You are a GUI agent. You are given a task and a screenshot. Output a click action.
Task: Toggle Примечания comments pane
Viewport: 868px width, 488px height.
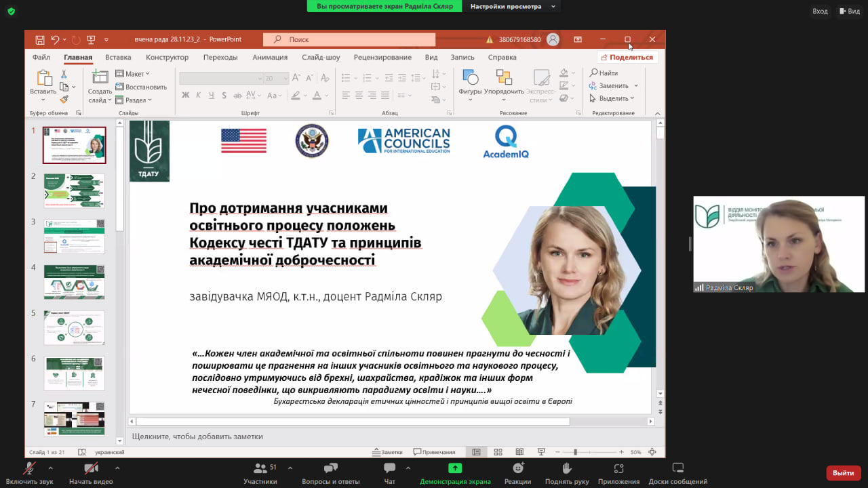434,452
